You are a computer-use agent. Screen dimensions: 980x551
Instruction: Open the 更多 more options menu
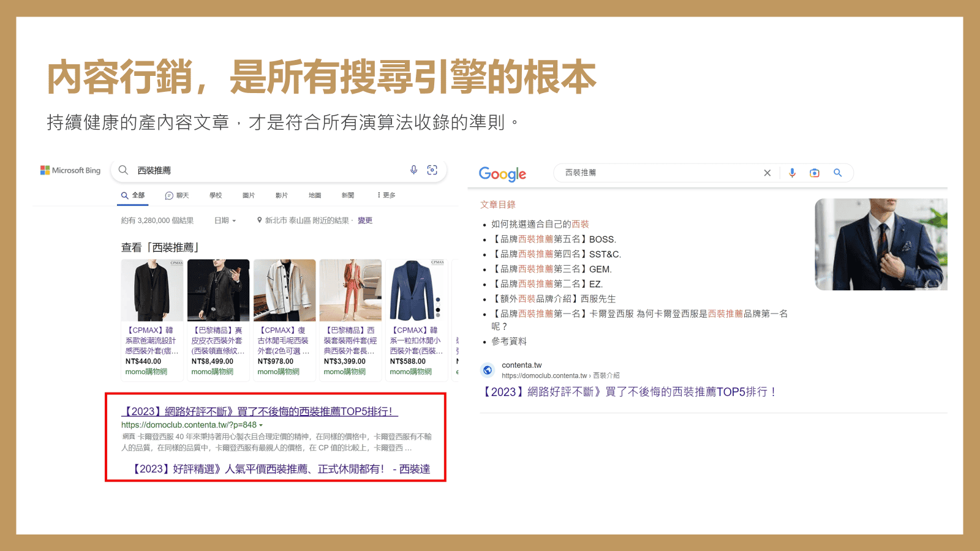[386, 195]
